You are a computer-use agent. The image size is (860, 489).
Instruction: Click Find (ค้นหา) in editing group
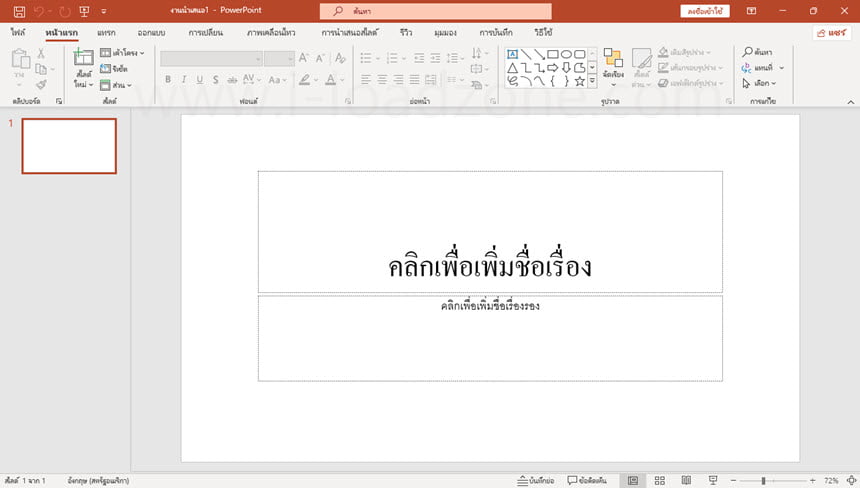click(757, 52)
